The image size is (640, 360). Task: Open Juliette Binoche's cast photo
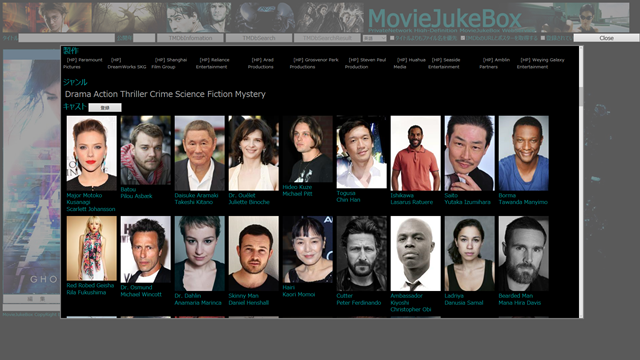coord(253,153)
